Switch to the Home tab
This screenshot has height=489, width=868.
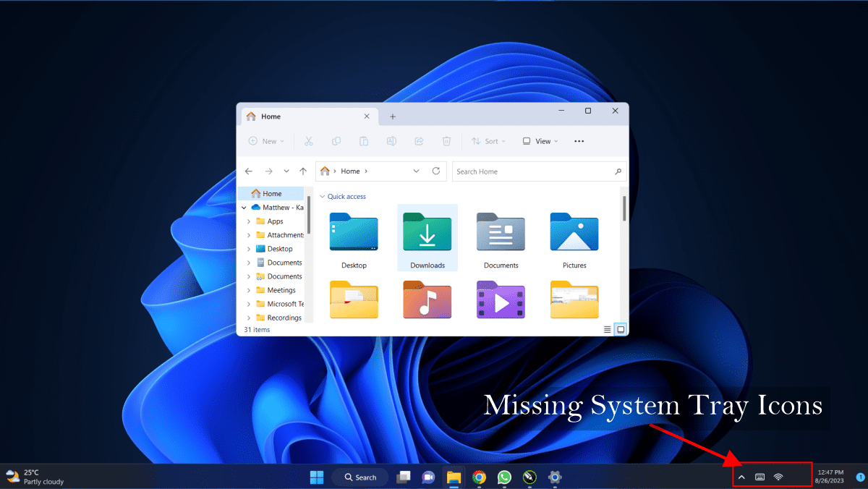[271, 116]
